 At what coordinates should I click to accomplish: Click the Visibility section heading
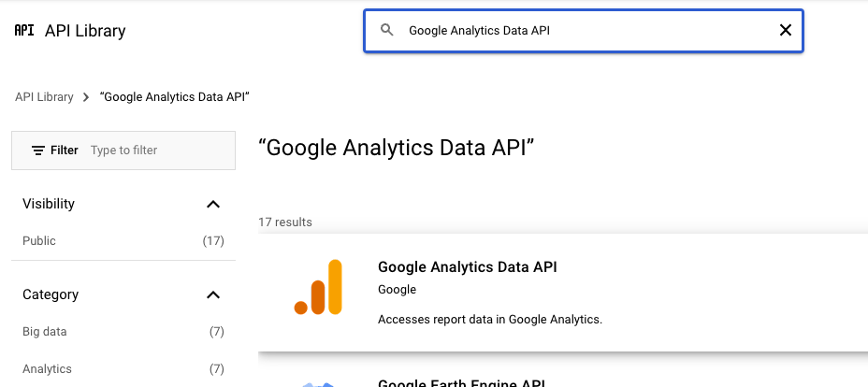click(x=49, y=204)
